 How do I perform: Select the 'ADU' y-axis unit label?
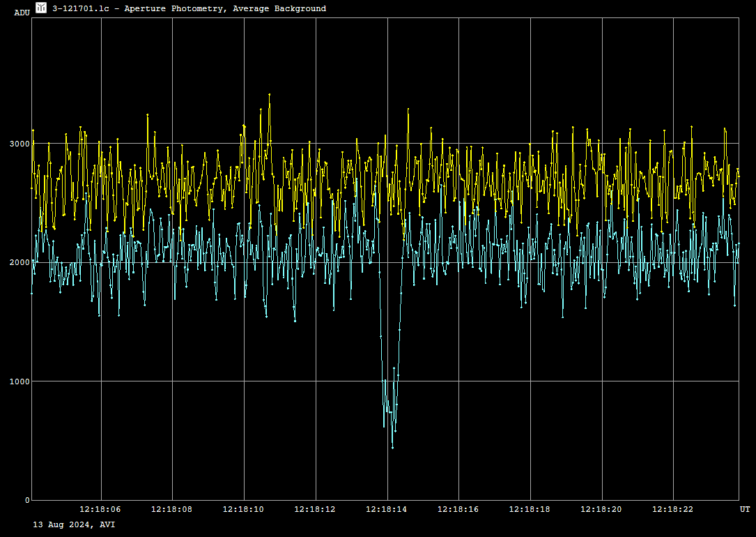coord(22,13)
